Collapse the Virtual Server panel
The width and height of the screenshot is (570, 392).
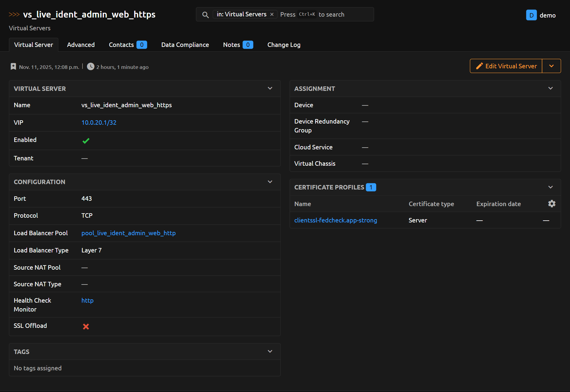pyautogui.click(x=270, y=88)
